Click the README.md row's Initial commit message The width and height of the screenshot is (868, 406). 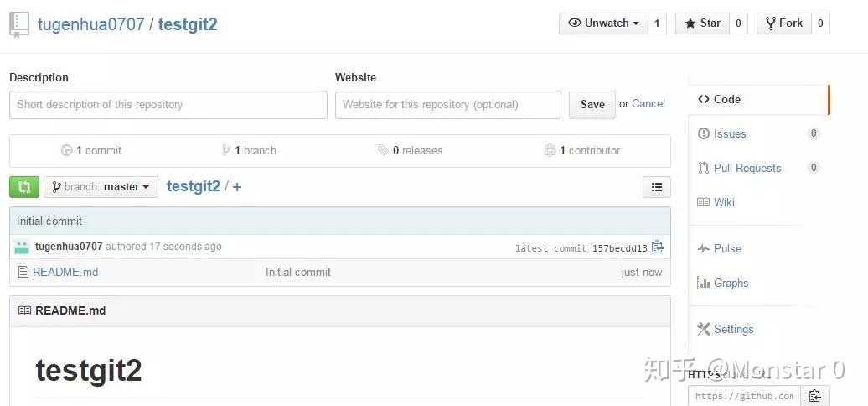[298, 273]
